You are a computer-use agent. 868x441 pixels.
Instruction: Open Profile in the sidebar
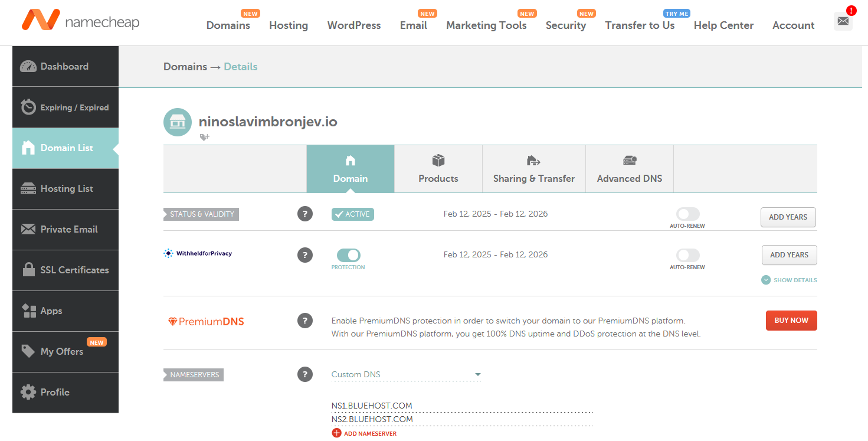(65, 392)
